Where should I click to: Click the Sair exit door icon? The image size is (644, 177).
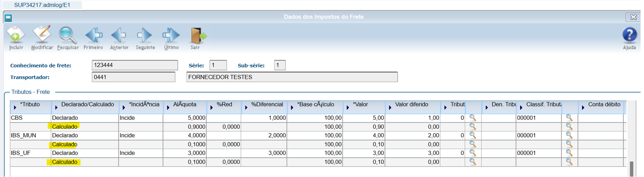tap(197, 35)
